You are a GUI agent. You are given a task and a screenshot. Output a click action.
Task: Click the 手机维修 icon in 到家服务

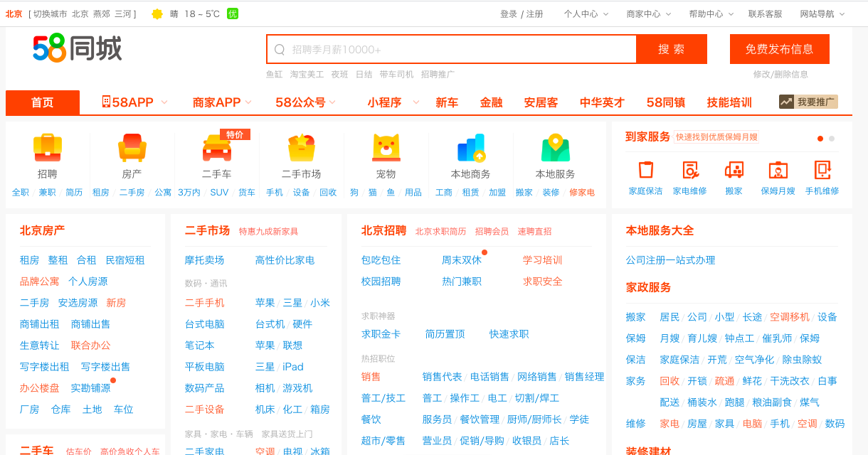(822, 171)
